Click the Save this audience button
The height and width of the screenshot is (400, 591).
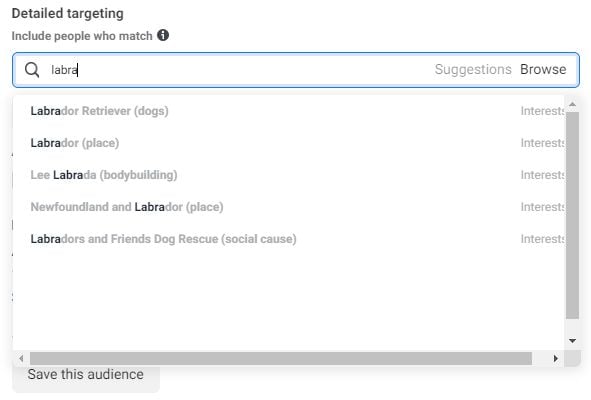86,375
